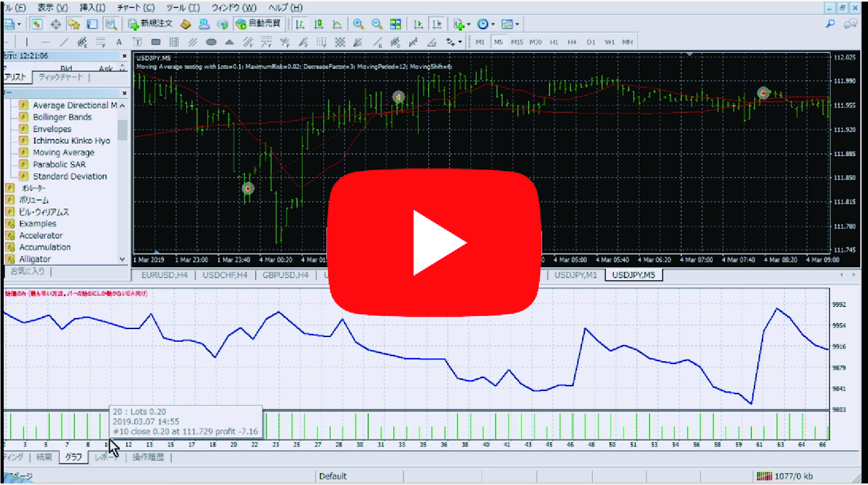This screenshot has width=868, height=485.
Task: Open the ウィンドウ (W) menu
Action: (234, 7)
